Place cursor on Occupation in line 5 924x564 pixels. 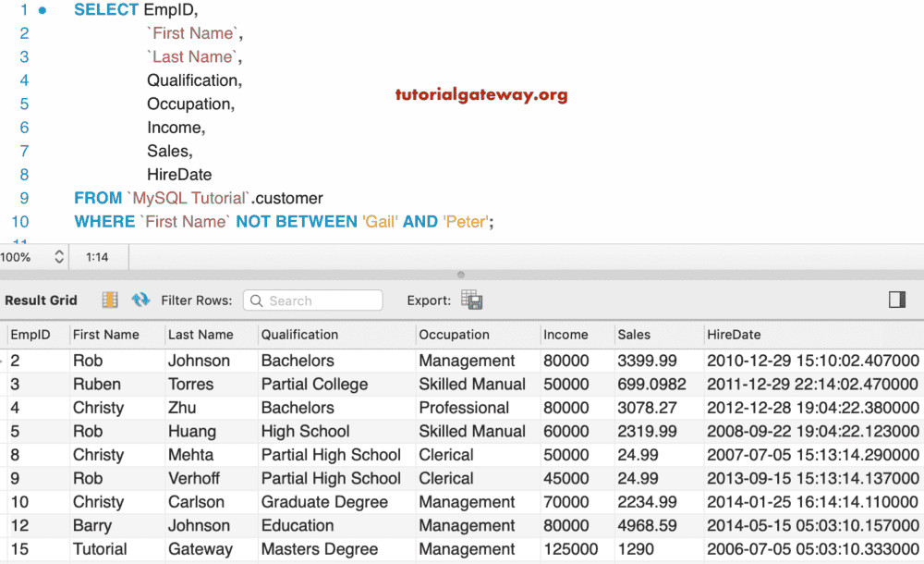click(191, 104)
